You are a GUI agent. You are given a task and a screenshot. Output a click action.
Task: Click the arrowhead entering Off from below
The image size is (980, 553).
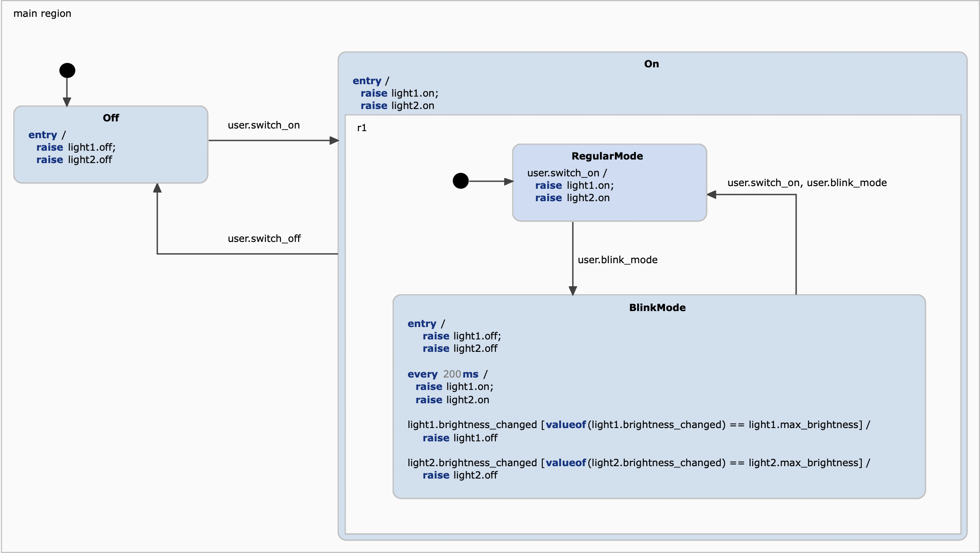coord(157,188)
